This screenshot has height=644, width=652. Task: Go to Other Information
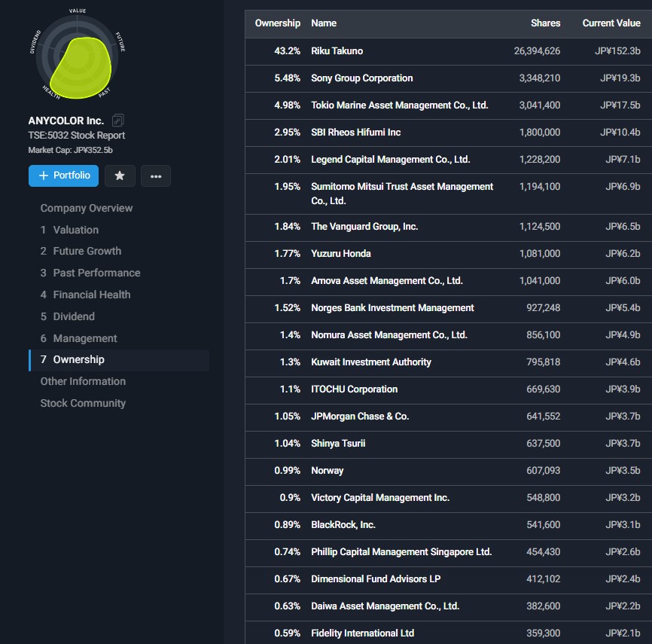tap(83, 381)
